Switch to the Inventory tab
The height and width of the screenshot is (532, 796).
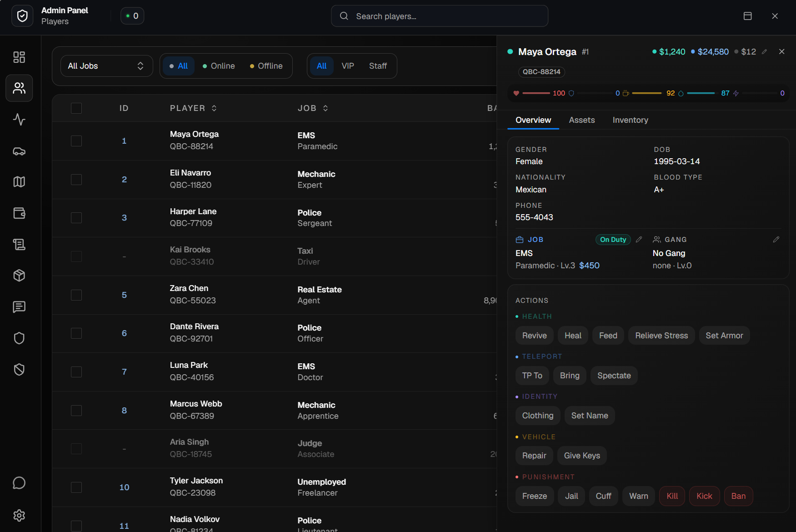tap(630, 120)
